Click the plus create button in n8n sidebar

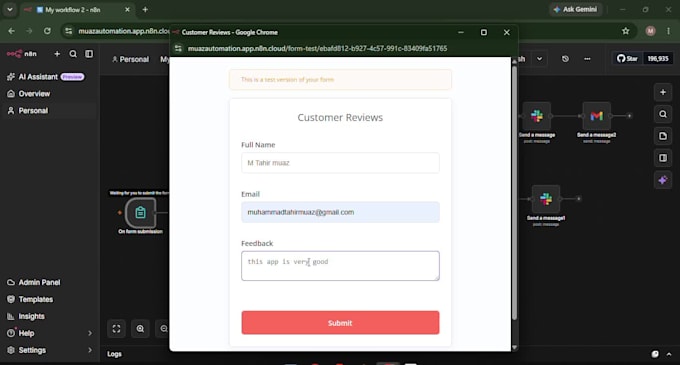click(57, 54)
